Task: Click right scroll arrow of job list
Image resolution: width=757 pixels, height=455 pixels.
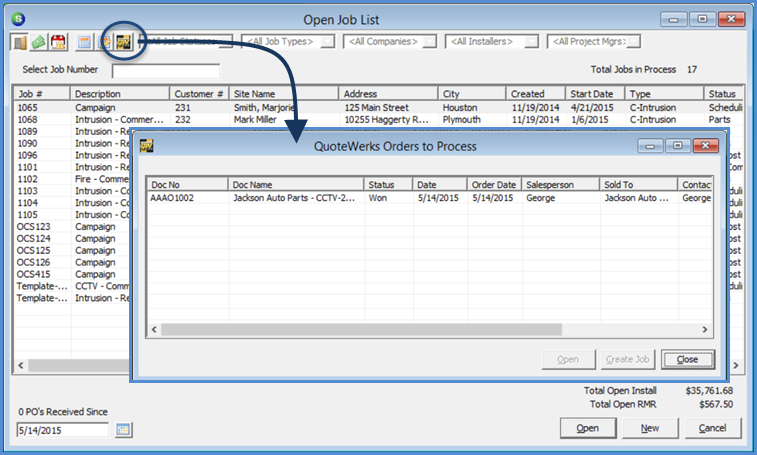Action: [735, 365]
